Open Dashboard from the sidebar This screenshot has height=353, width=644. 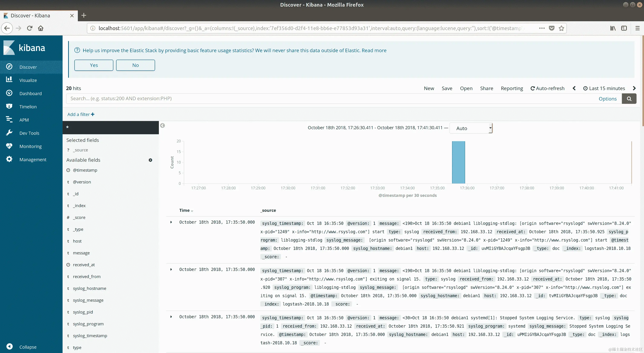click(30, 94)
